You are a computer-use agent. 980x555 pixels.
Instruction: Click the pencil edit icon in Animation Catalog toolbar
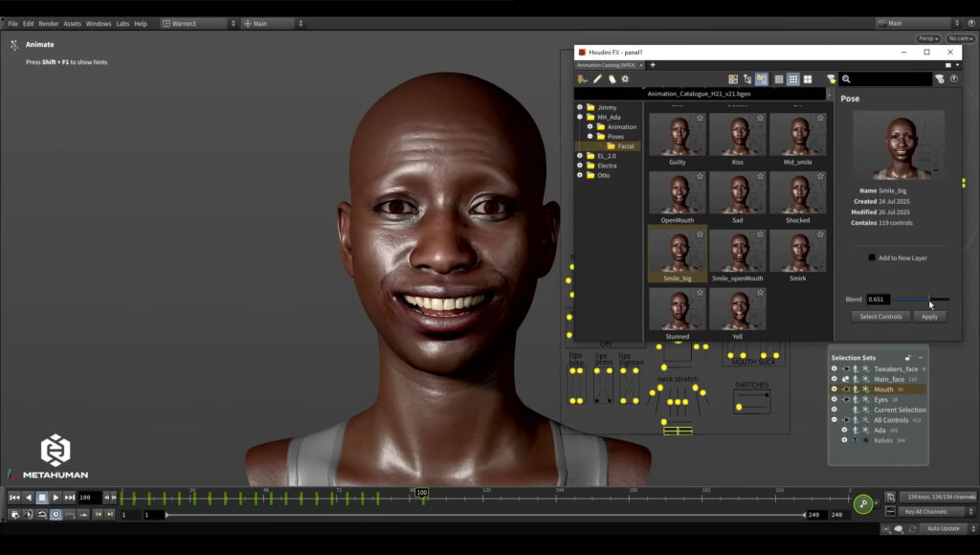pyautogui.click(x=597, y=79)
